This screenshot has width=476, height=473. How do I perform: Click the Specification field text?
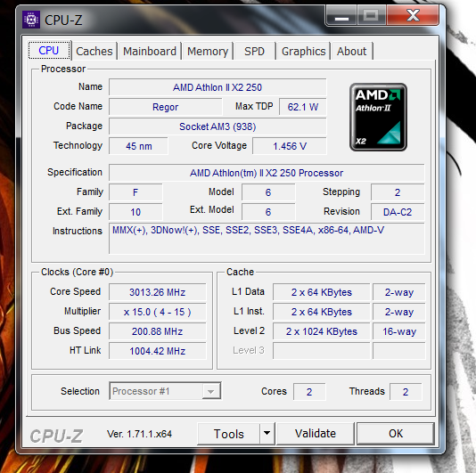(x=267, y=173)
